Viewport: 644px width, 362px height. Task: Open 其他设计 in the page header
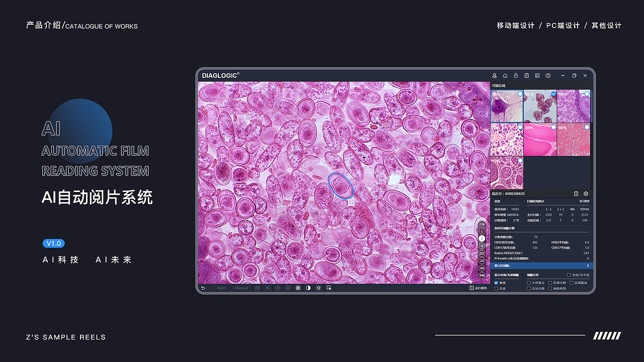[x=606, y=26]
